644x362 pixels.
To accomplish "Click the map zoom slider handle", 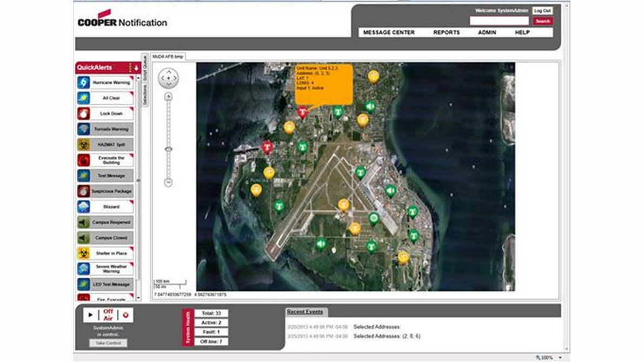I will coord(168,149).
